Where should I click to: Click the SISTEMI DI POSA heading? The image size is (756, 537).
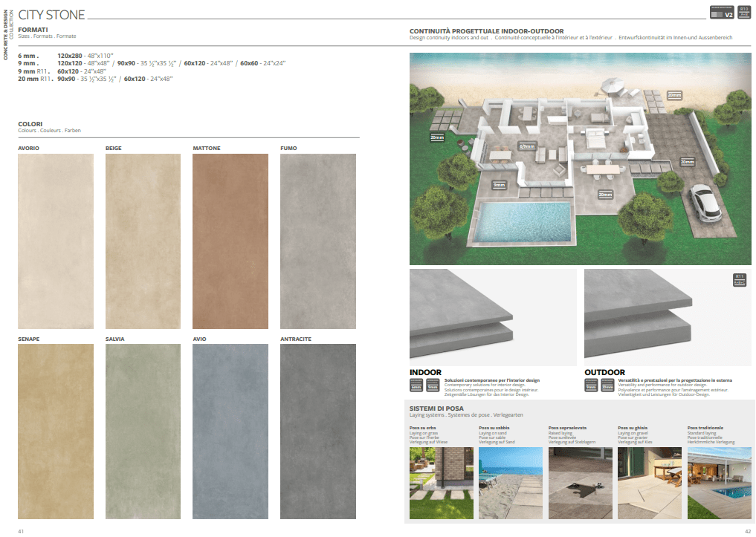436,409
